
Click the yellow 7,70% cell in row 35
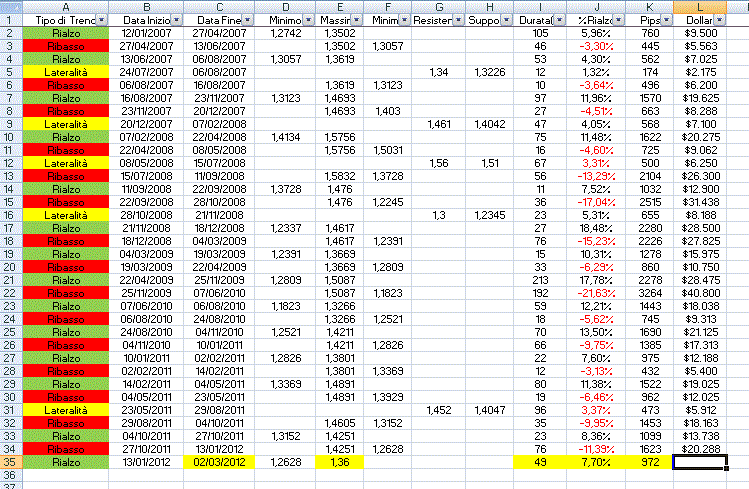tap(596, 462)
